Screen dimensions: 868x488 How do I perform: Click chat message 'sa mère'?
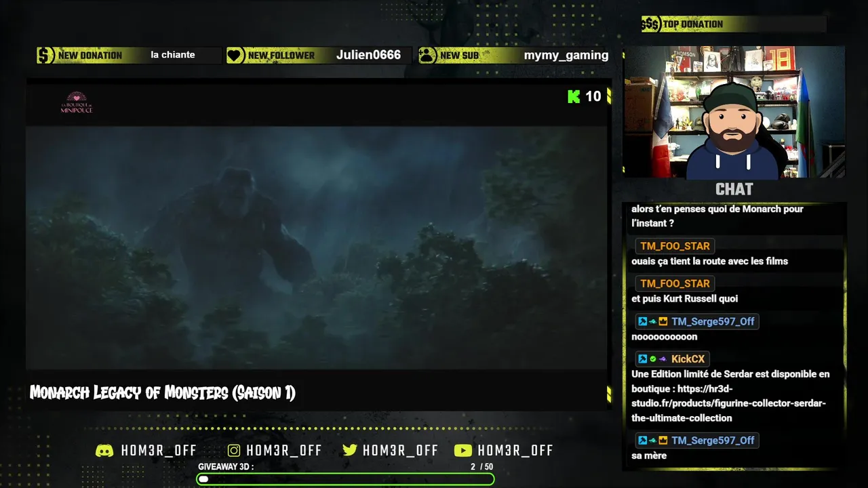(x=649, y=456)
